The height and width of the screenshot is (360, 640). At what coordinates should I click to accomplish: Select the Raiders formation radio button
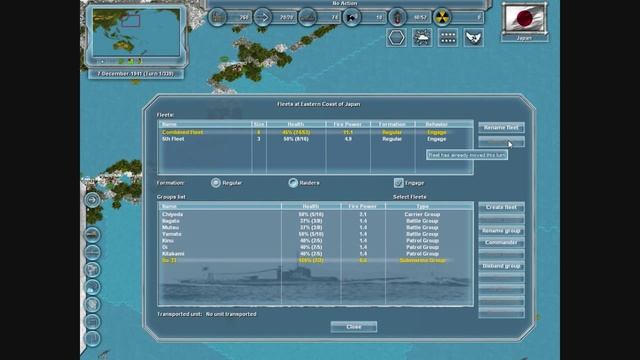(x=293, y=183)
